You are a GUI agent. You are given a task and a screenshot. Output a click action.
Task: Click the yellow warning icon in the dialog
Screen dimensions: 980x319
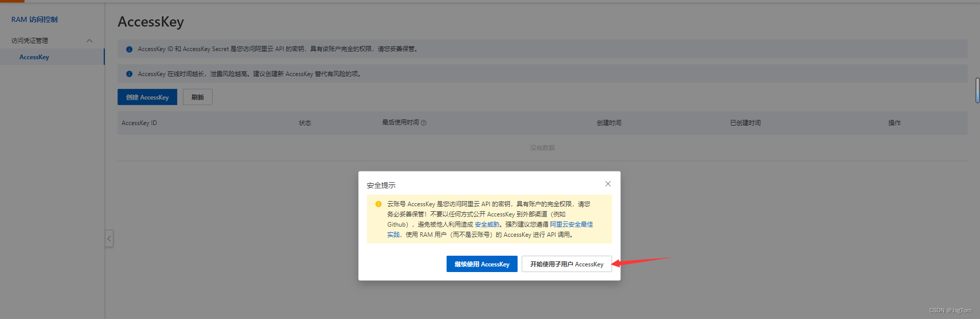(379, 204)
